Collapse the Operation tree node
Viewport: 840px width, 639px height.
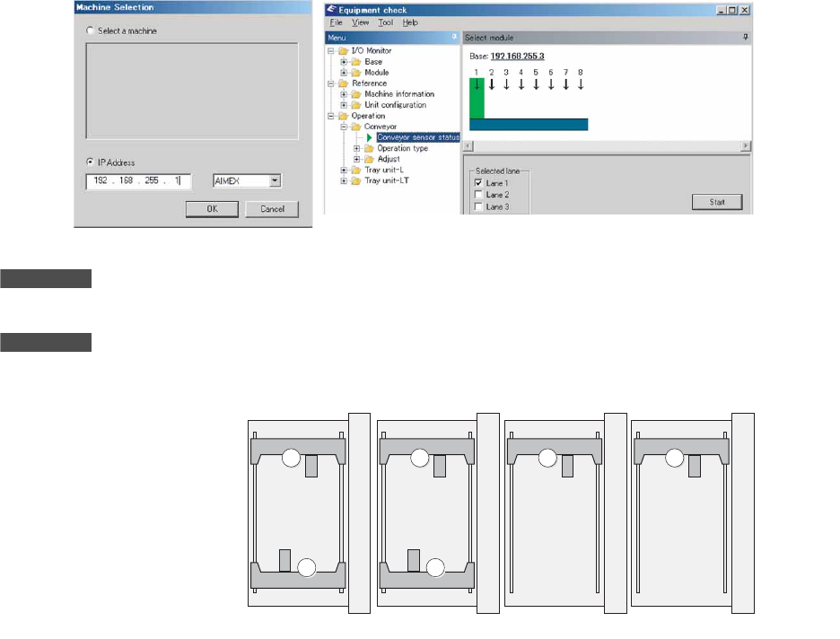(331, 116)
